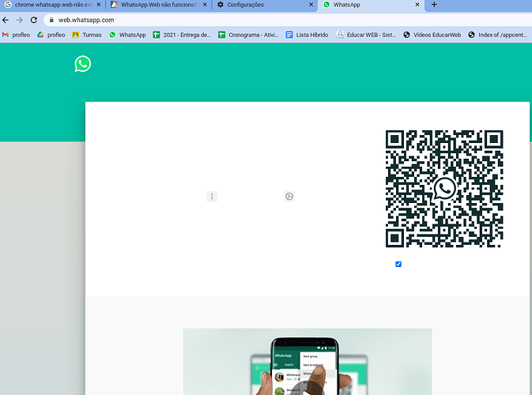Open the 'Cronograma - Ativi...' bookmark

248,35
